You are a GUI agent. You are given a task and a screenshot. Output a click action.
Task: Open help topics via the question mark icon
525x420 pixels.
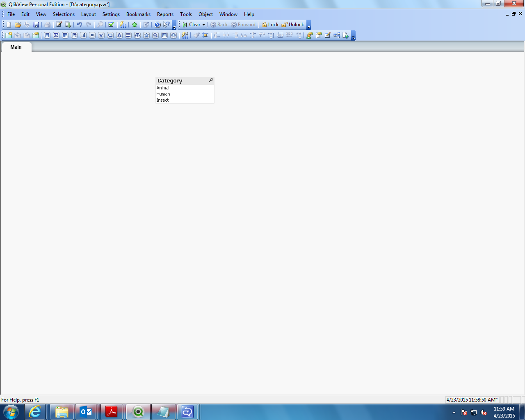[157, 25]
